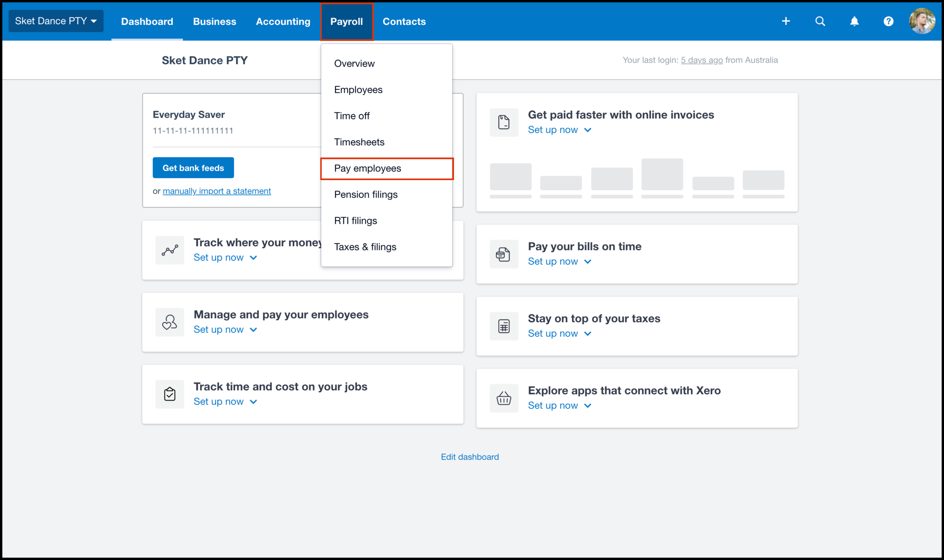Open search with the magnifier icon

(820, 21)
